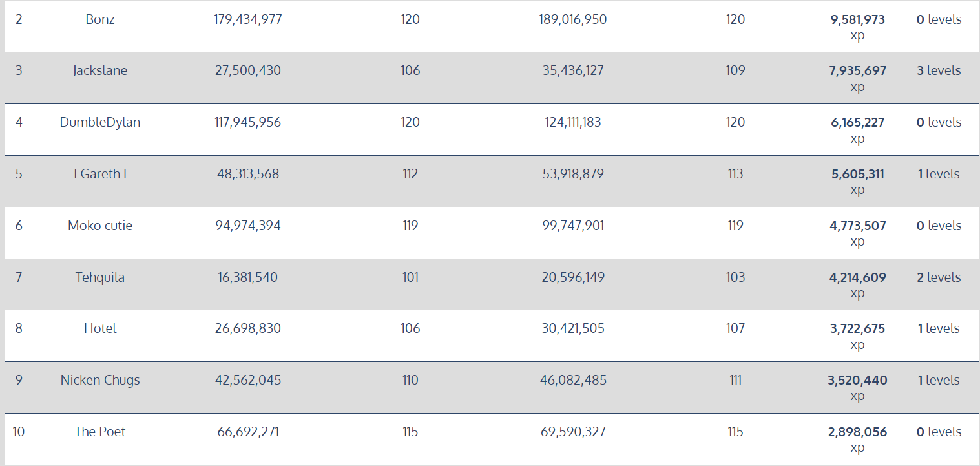Viewport: 980px width, 466px height.
Task: Select Nicken Chugs player name
Action: coord(100,380)
